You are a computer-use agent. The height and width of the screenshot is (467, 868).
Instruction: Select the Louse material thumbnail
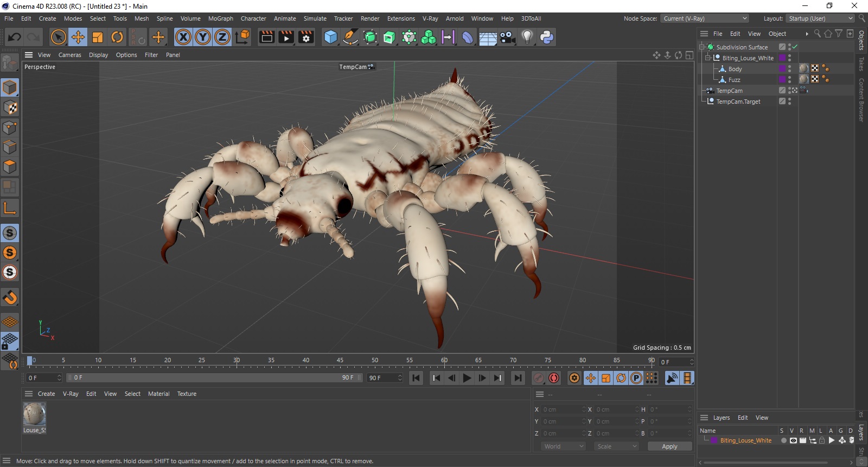pyautogui.click(x=34, y=414)
